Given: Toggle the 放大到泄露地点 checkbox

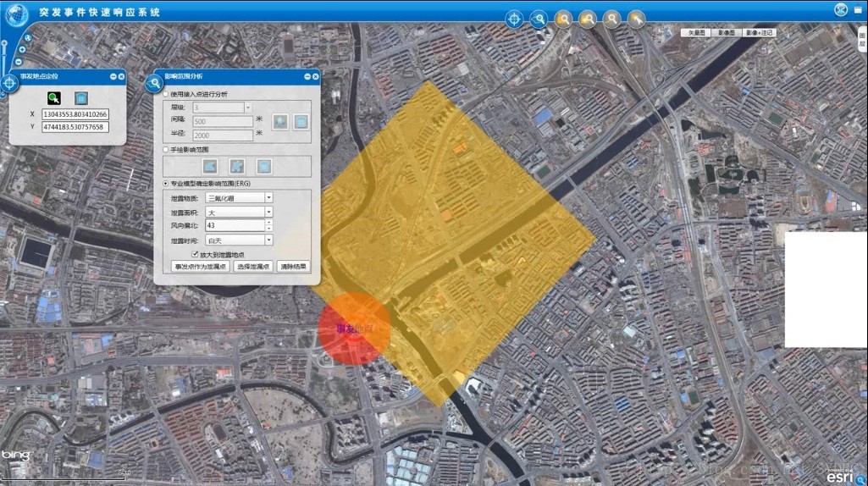Looking at the screenshot, I should 195,254.
